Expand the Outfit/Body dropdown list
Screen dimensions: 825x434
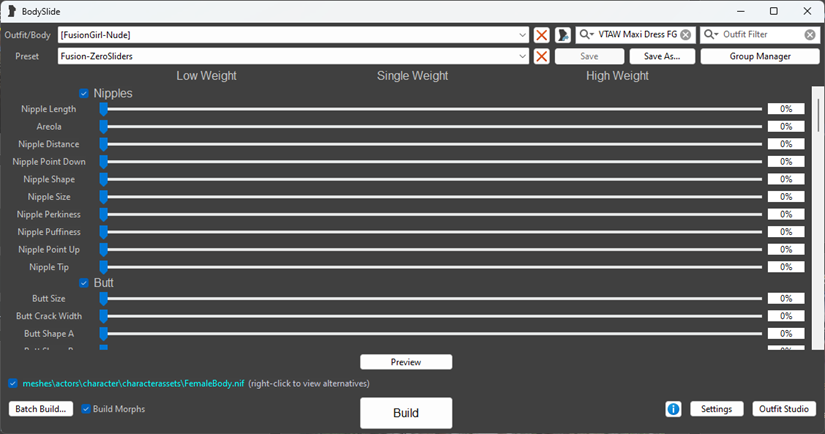(523, 35)
